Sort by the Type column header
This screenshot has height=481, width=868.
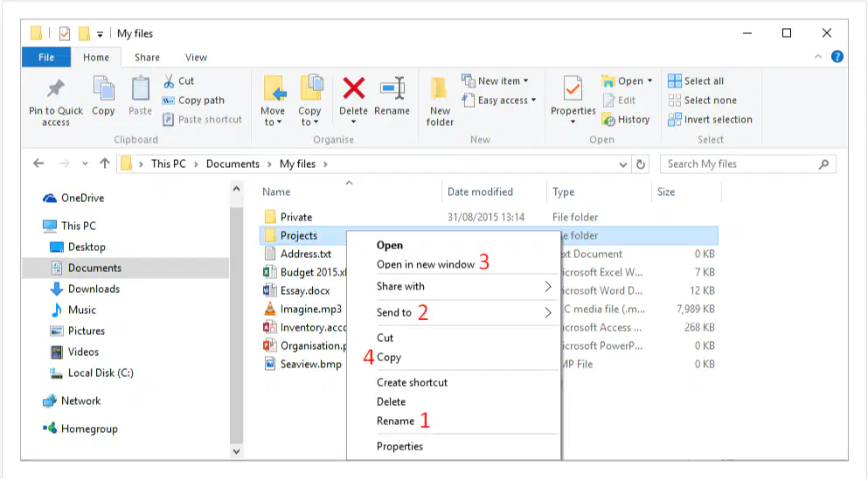563,192
